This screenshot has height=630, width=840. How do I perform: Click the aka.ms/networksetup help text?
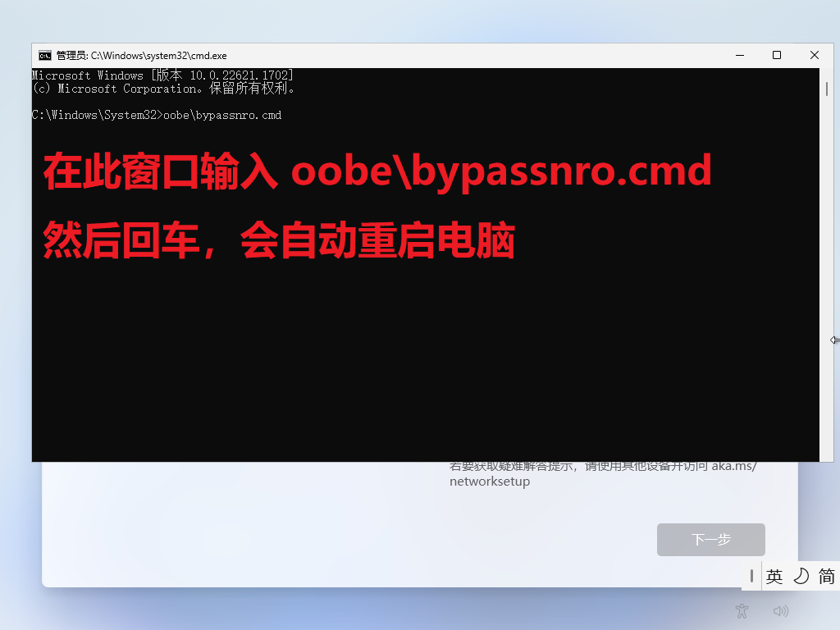(603, 473)
